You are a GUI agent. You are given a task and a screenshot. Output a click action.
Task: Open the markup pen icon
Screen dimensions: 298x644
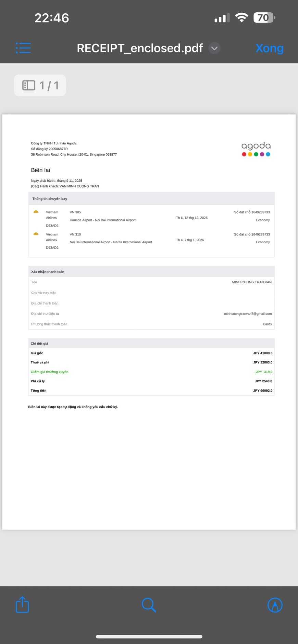click(275, 605)
